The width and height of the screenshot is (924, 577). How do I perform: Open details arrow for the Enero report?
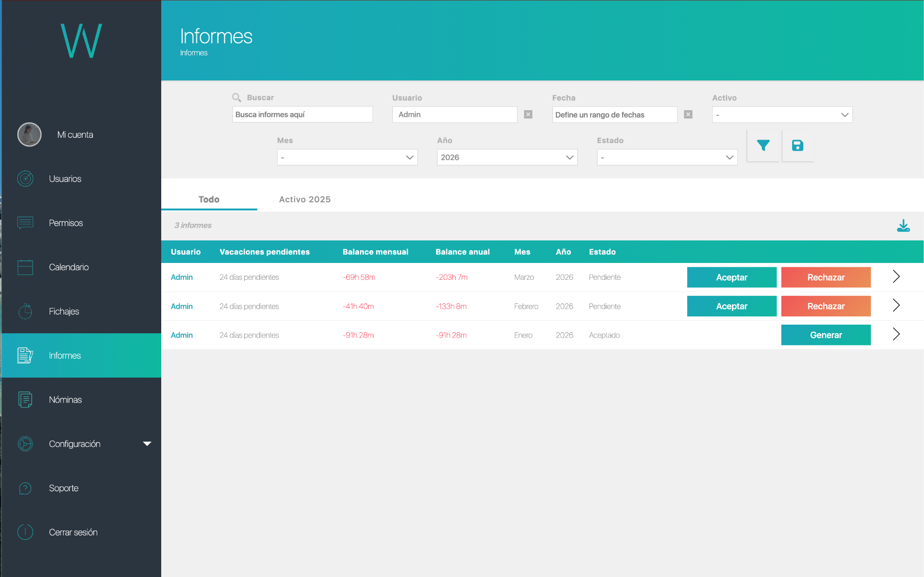click(x=896, y=334)
